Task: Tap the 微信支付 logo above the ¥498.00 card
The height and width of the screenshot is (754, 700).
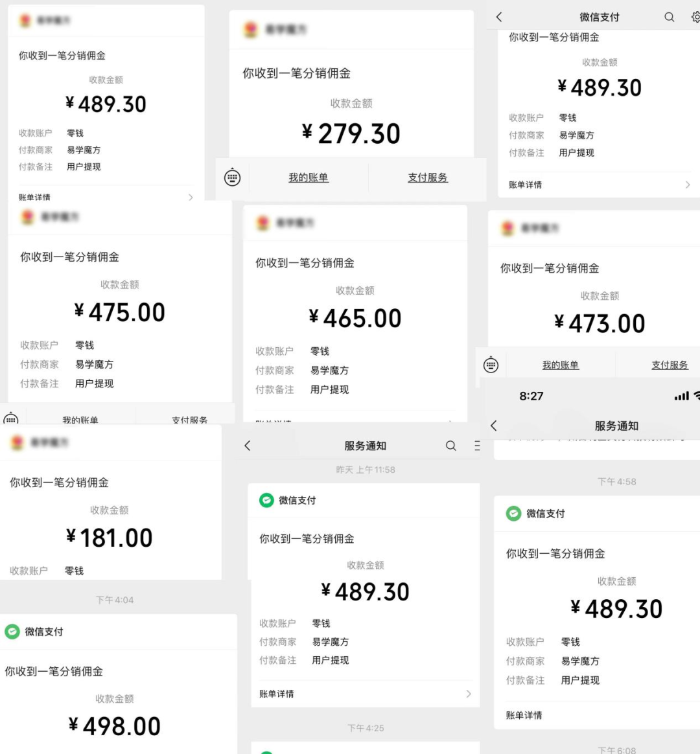Action: (x=12, y=632)
